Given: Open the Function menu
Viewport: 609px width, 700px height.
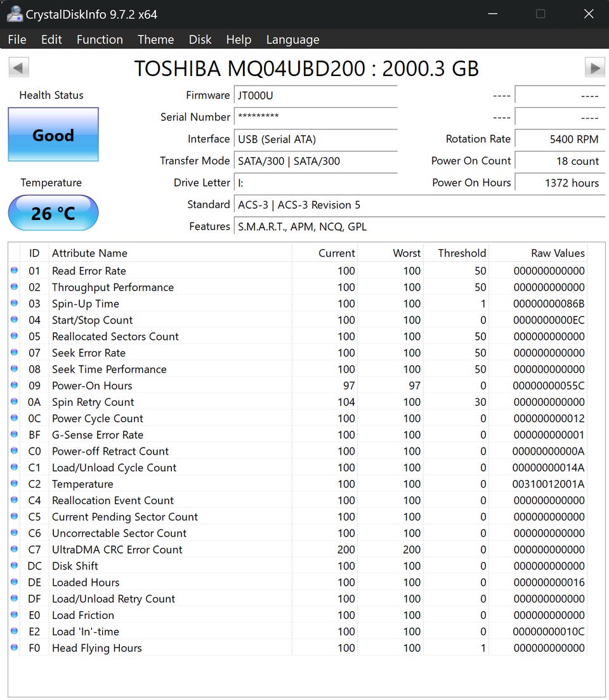Looking at the screenshot, I should tap(100, 40).
